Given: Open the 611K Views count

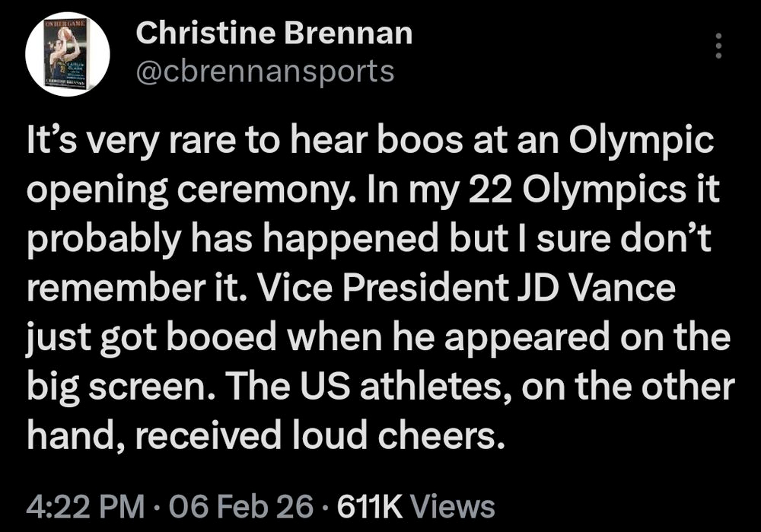Looking at the screenshot, I should [x=419, y=506].
